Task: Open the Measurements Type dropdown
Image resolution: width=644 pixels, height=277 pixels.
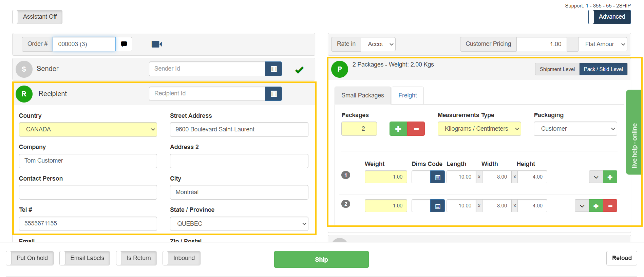Action: tap(479, 129)
